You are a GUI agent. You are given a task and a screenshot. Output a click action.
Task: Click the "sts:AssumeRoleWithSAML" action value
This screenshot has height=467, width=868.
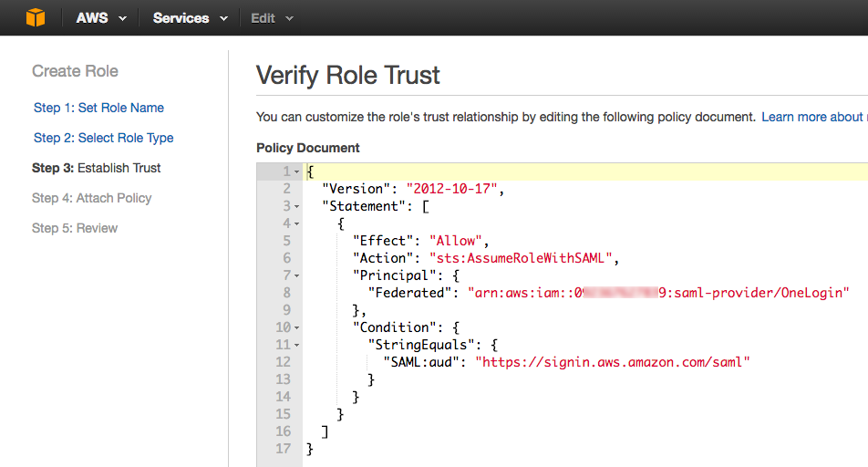pos(521,258)
